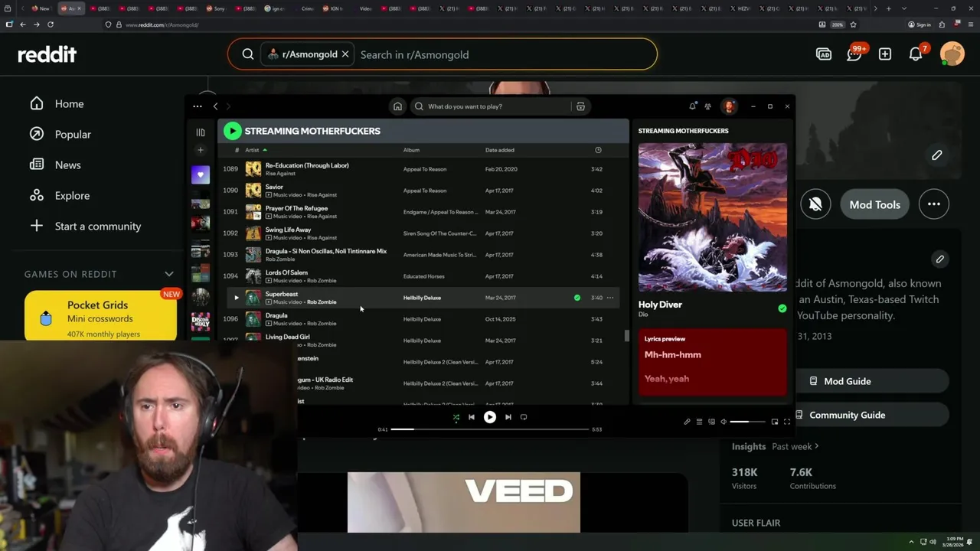
Task: Open Spotify miniplayer icon
Action: pos(775,422)
